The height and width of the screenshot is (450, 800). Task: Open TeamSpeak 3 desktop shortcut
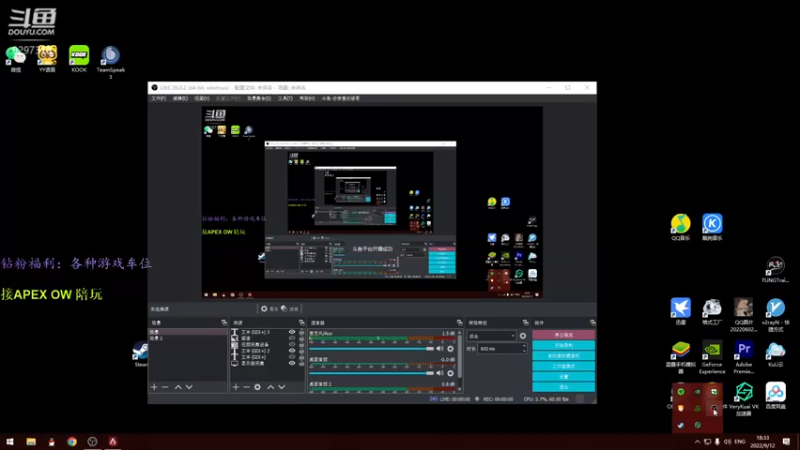[x=111, y=62]
